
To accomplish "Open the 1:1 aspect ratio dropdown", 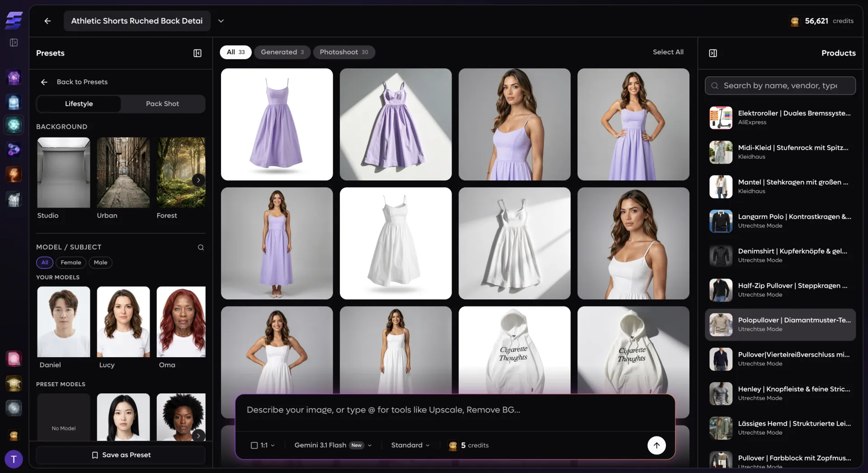I will pyautogui.click(x=263, y=445).
